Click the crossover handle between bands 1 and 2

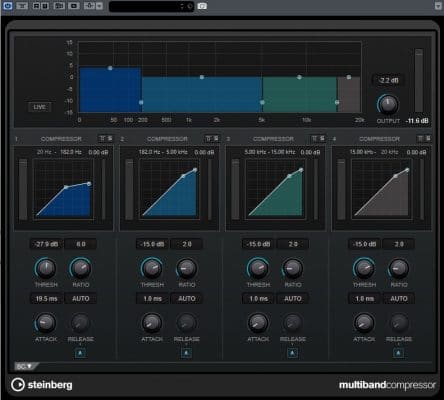141,102
